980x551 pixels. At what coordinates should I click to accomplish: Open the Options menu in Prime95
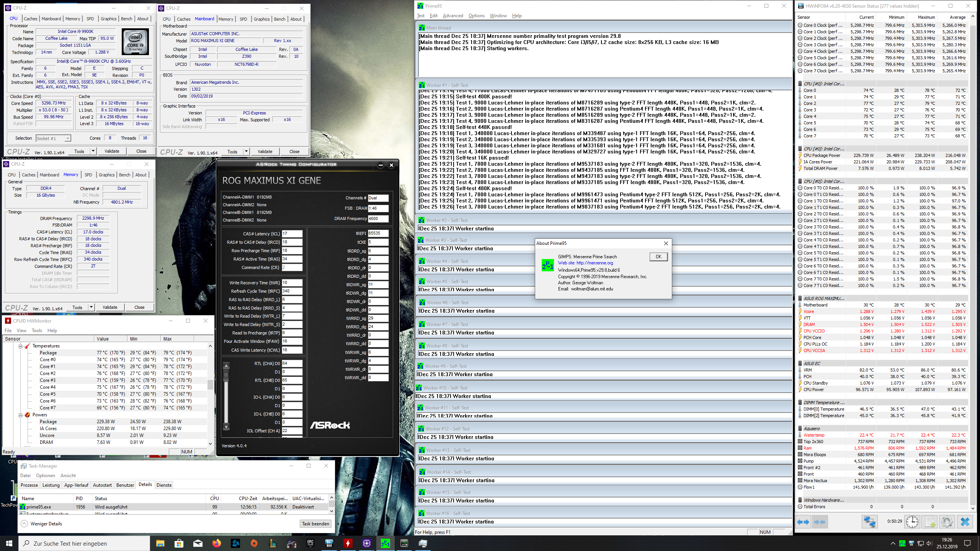point(476,16)
